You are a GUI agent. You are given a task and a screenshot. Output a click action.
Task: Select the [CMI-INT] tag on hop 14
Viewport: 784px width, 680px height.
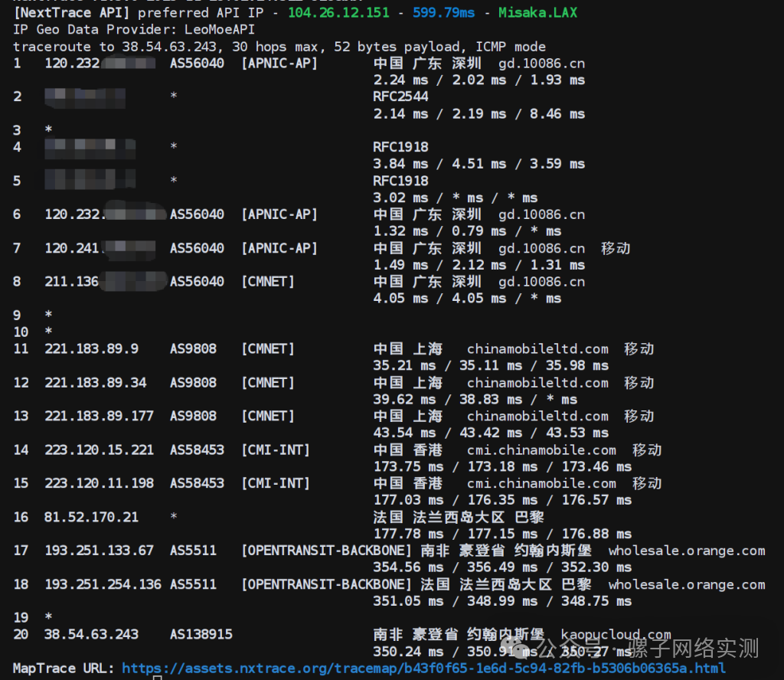pyautogui.click(x=275, y=450)
